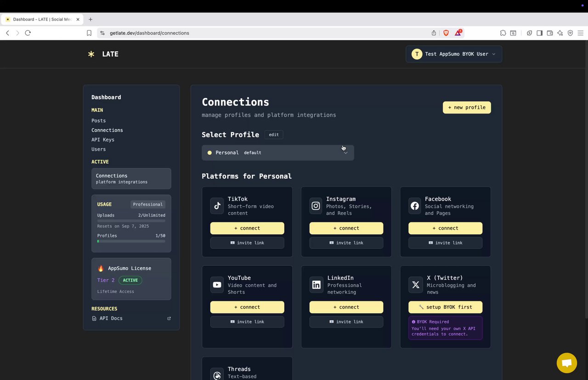Image resolution: width=588 pixels, height=380 pixels.
Task: Click the Threads platform icon
Action: pyautogui.click(x=217, y=374)
